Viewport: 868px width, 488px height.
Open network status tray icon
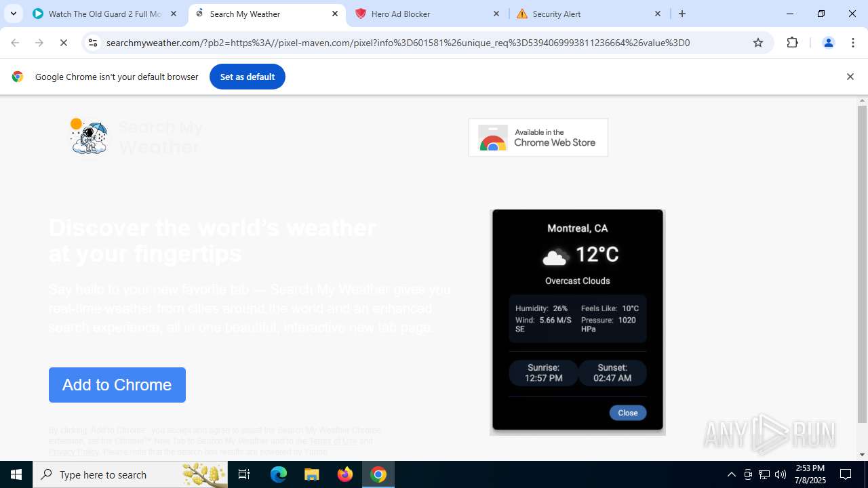(x=764, y=474)
